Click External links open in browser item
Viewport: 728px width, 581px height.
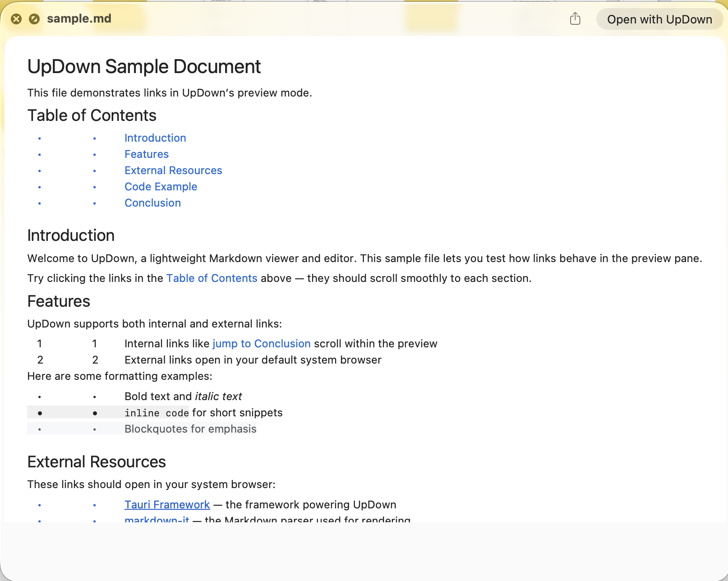coord(253,360)
